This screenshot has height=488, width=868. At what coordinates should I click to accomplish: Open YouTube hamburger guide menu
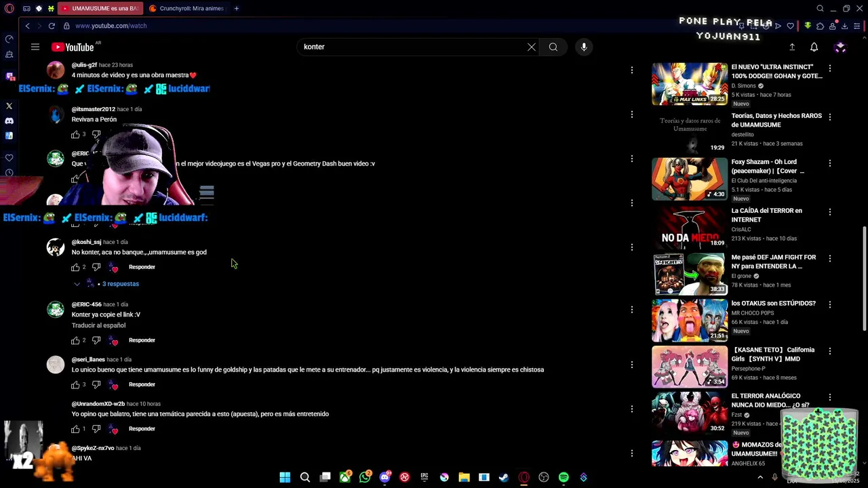35,47
